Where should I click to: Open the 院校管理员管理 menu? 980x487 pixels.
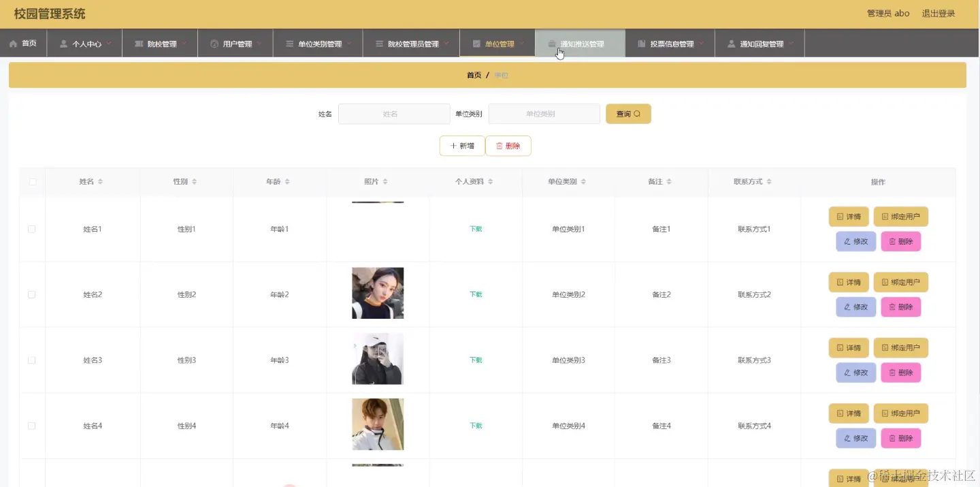click(411, 44)
